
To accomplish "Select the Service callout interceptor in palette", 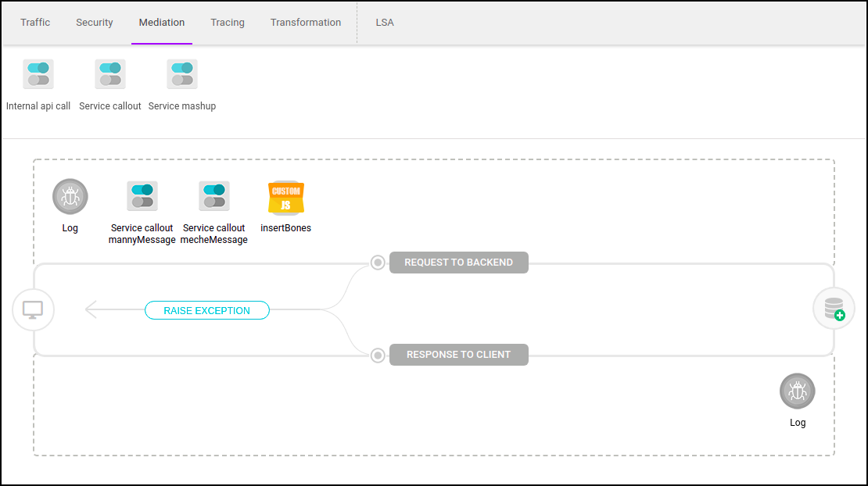I will 110,74.
